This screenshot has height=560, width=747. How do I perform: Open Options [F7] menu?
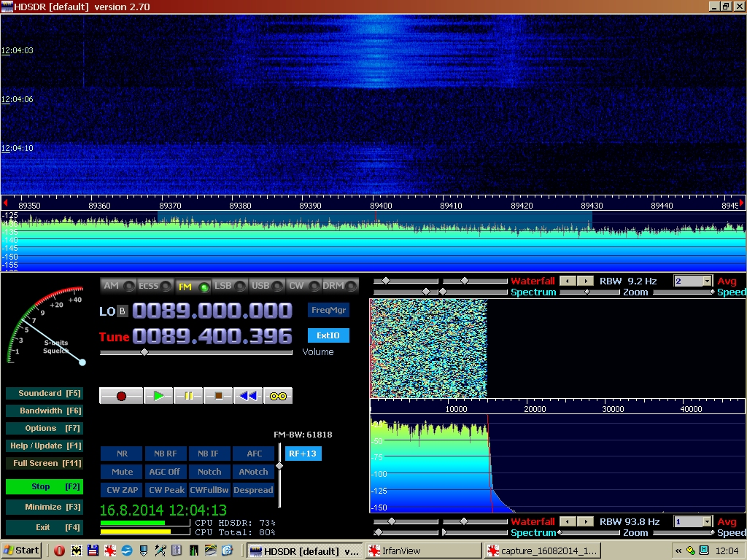(x=44, y=429)
